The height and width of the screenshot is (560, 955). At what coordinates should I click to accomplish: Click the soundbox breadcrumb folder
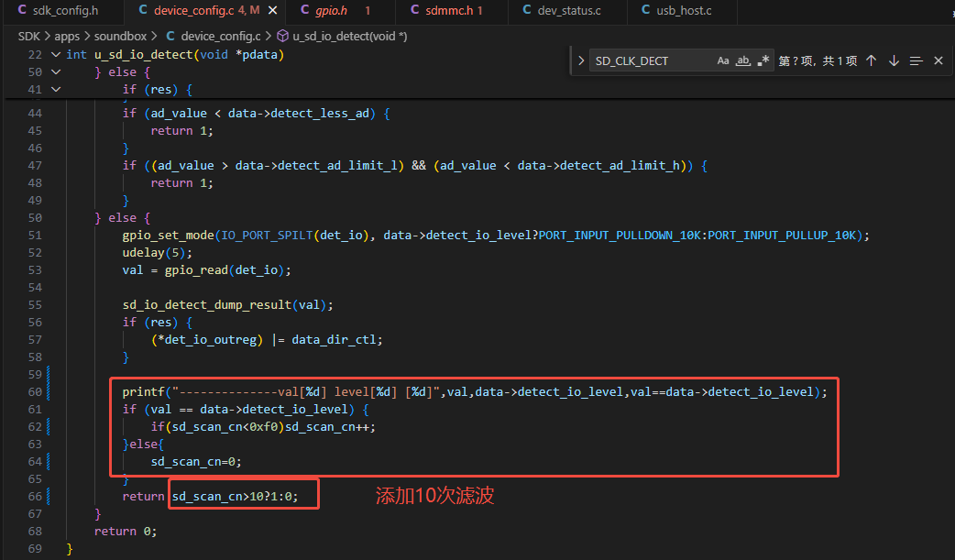point(120,36)
